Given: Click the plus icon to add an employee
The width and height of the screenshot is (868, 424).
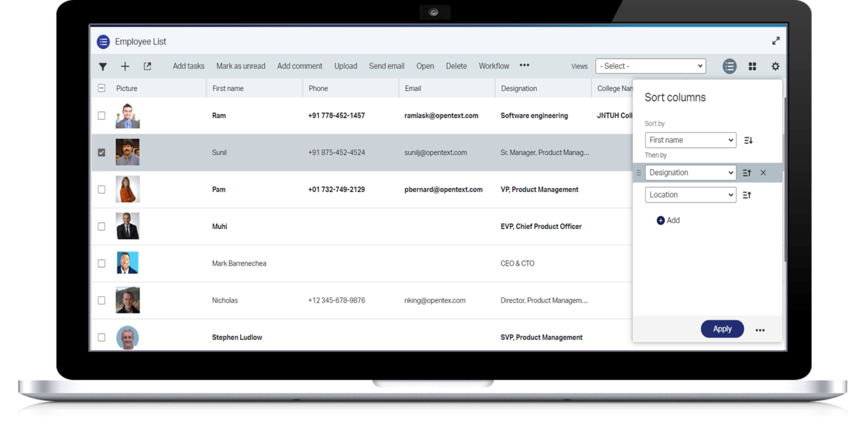Looking at the screenshot, I should (125, 66).
